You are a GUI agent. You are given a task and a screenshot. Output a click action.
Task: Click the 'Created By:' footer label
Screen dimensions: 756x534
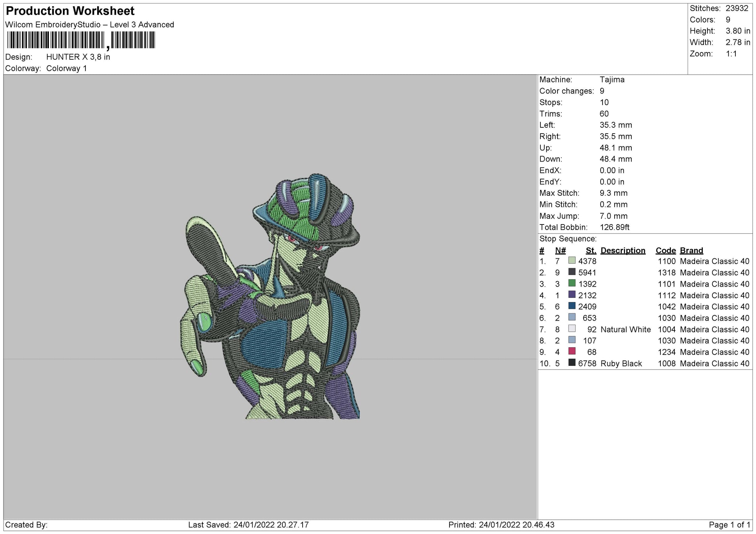tap(26, 525)
